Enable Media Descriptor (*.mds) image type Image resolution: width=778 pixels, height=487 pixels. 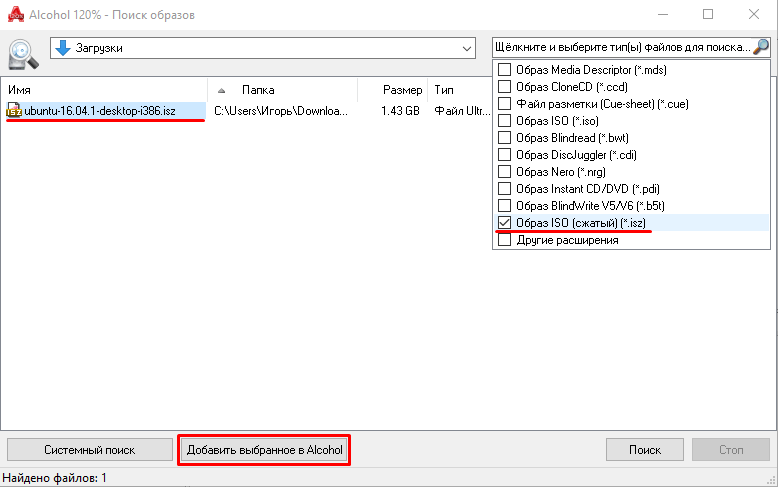pos(504,70)
